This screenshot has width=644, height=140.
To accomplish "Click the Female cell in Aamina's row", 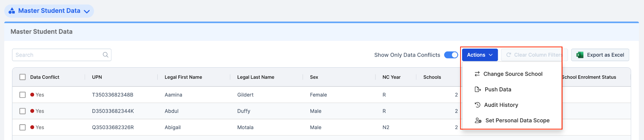I will point(318,95).
